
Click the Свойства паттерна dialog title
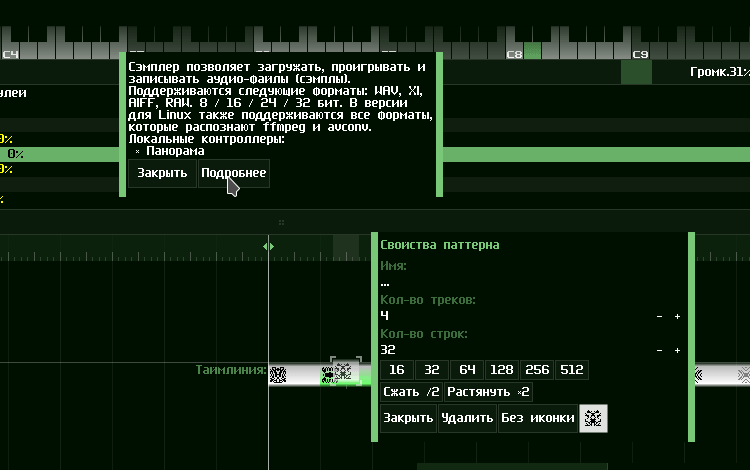pos(440,245)
